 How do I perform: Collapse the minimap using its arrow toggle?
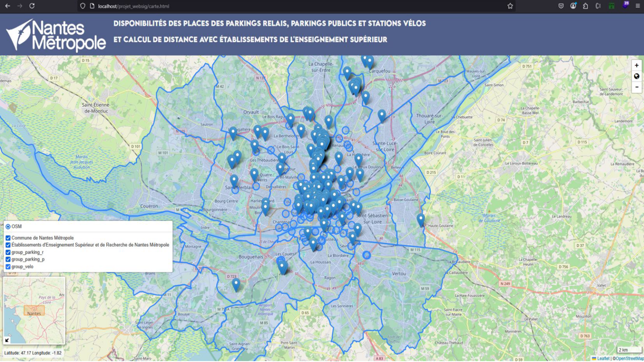click(x=7, y=340)
